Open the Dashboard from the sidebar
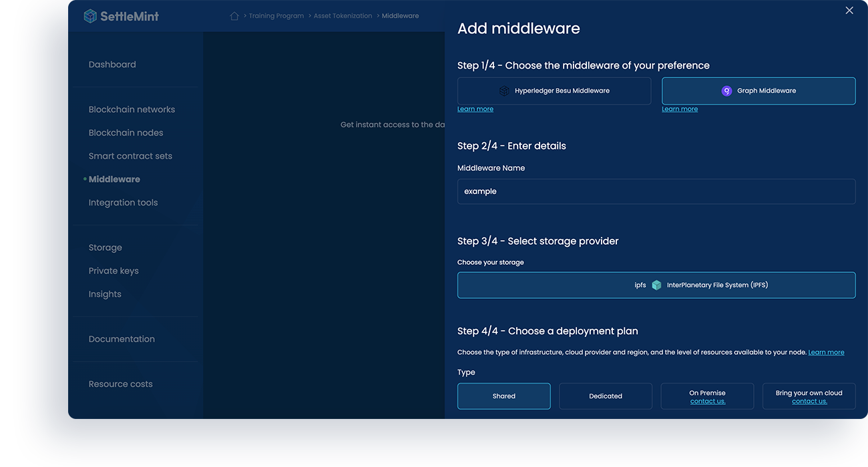 tap(112, 64)
